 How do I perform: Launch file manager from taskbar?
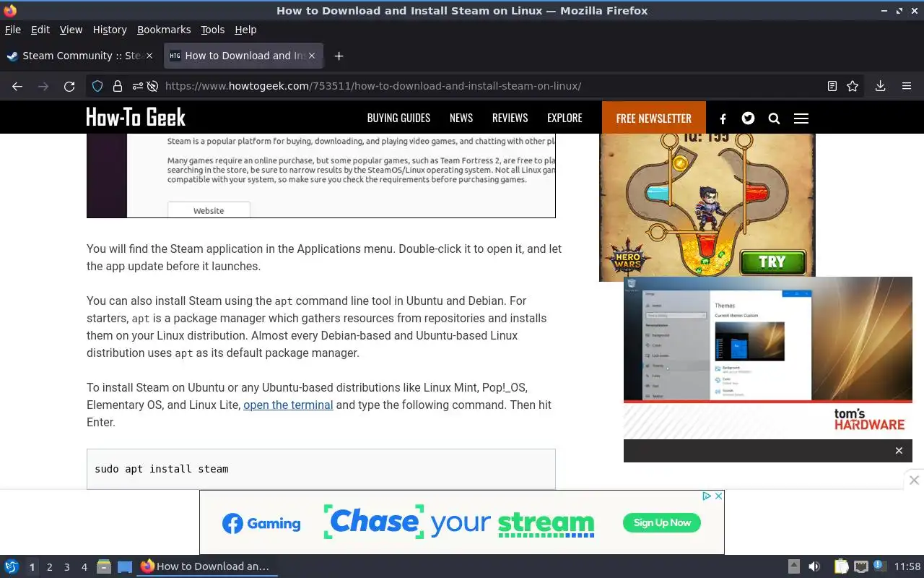coord(104,566)
